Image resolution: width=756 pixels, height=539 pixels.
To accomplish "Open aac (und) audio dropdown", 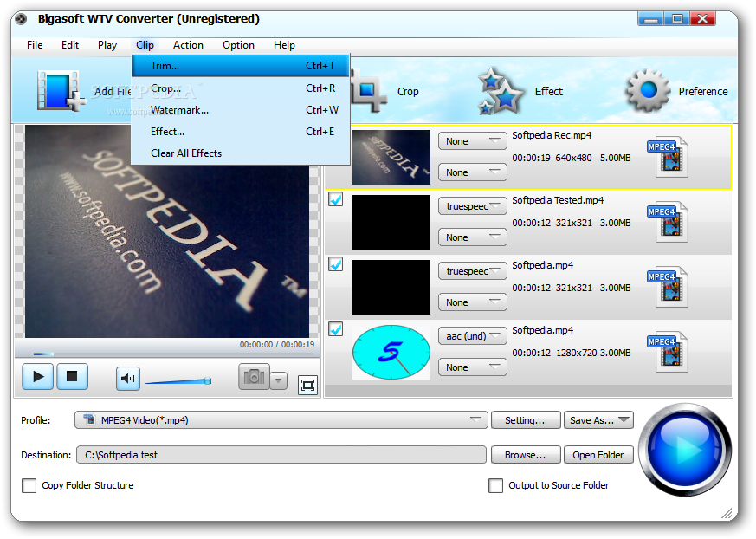I will click(473, 336).
